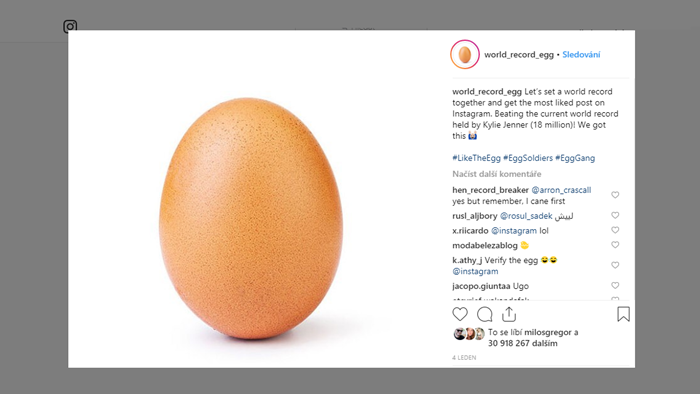Load more comments via Načíst další komentáře
Viewport: 700px width, 394px height.
coord(496,174)
